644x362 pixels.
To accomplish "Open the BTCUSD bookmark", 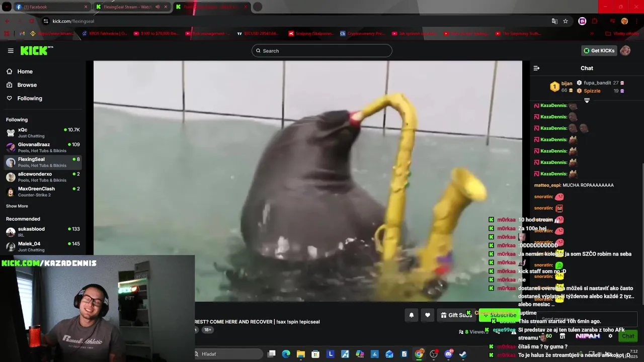I will [258, 34].
